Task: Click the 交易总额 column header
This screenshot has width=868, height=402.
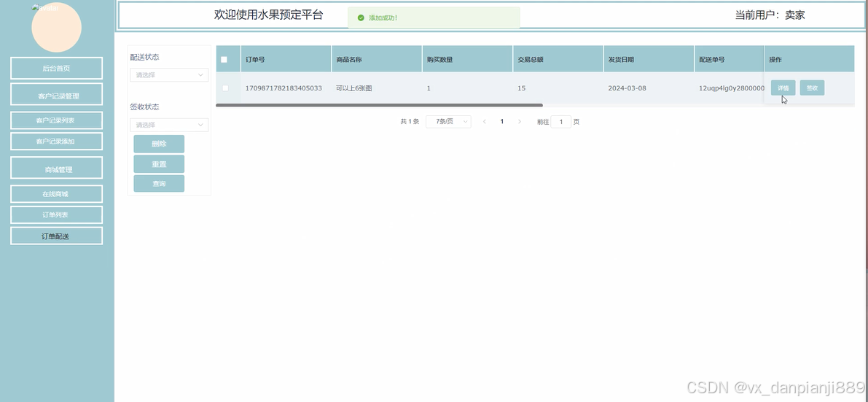Action: 558,59
